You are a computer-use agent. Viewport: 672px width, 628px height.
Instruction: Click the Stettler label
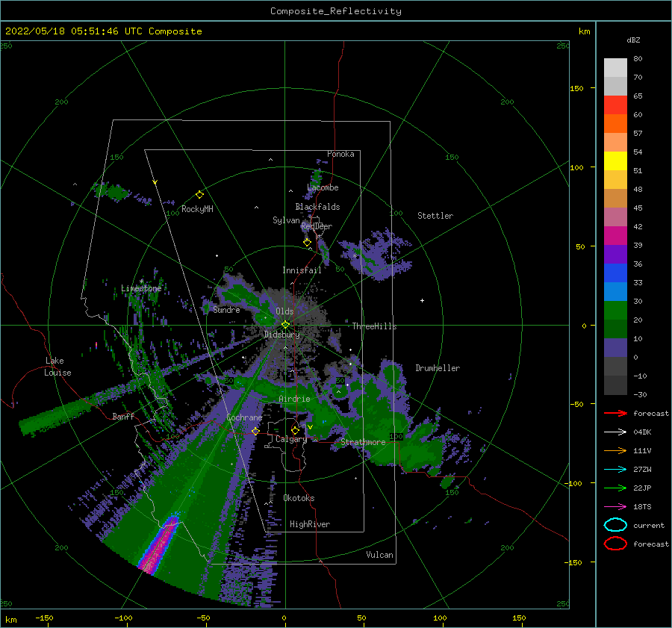[x=435, y=216]
